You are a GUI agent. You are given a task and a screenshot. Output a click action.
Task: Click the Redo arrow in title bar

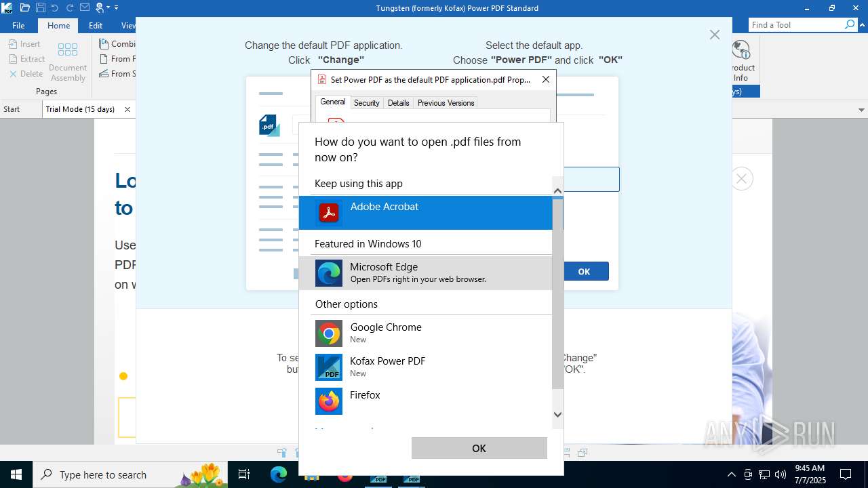(70, 7)
